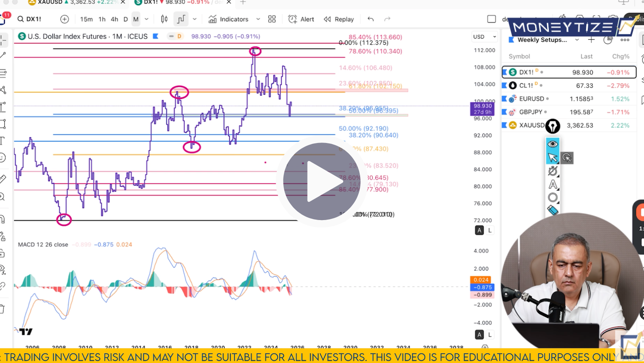
Task: Select GBPJPY in the watchlist
Action: tap(569, 112)
